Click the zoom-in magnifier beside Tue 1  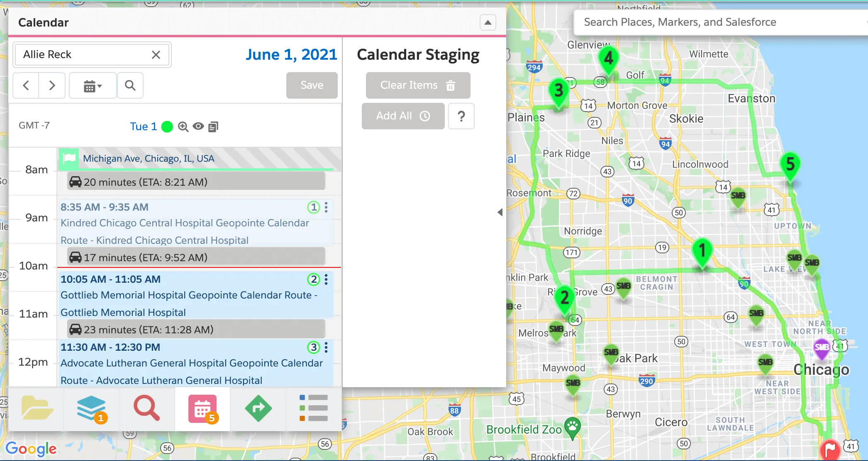[183, 127]
